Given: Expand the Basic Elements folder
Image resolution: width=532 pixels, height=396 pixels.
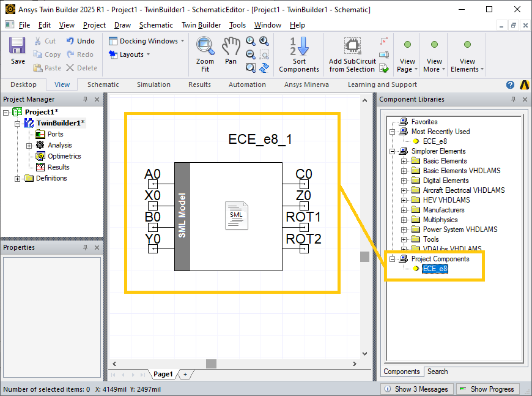Looking at the screenshot, I should tap(404, 161).
